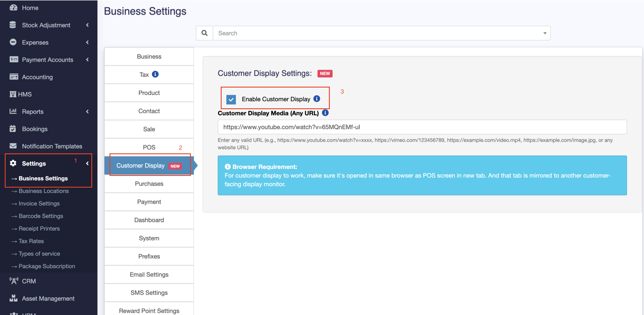Open the Email Settings tab
This screenshot has height=315, width=644.
149,274
